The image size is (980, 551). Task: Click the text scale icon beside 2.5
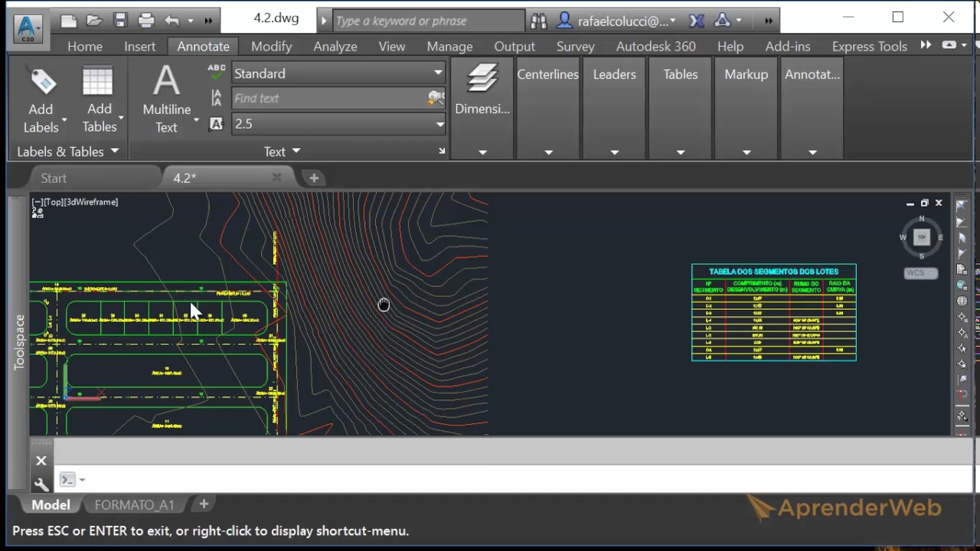click(x=217, y=124)
